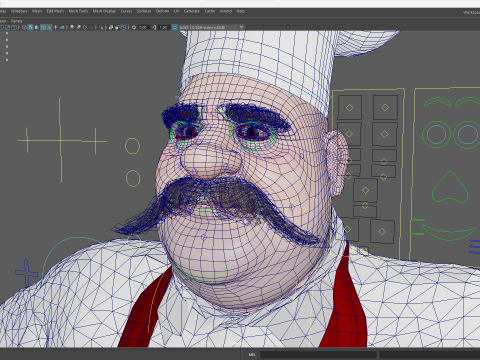Open the Help menu
Image resolution: width=480 pixels, height=360 pixels.
(x=241, y=11)
